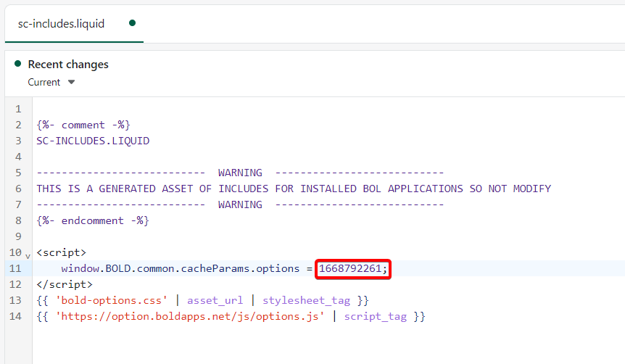The width and height of the screenshot is (625, 364).
Task: Click line number 14 in the gutter
Action: pyautogui.click(x=15, y=316)
